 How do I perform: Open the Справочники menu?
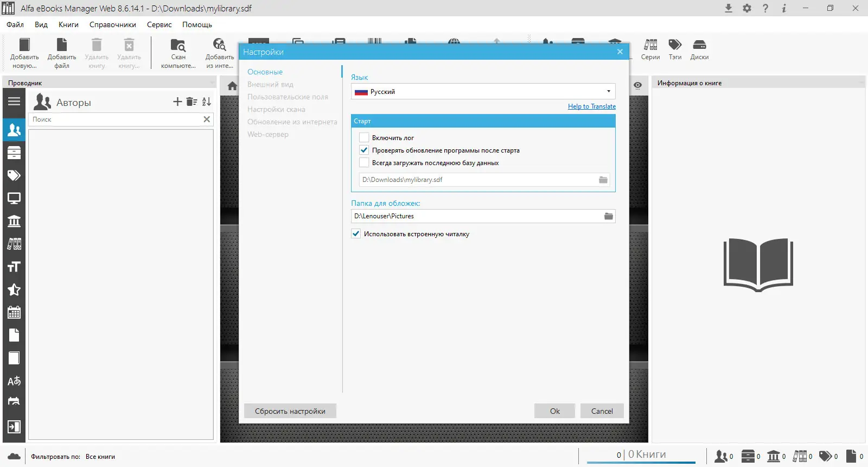click(113, 24)
